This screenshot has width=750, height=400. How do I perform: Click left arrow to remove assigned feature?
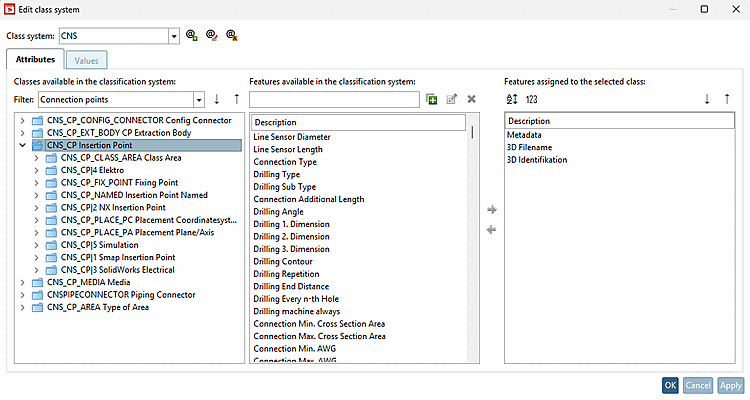[x=490, y=230]
